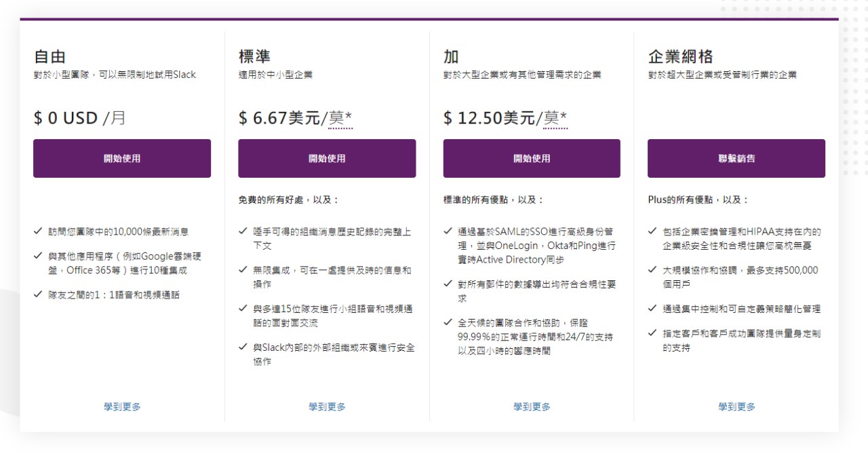Click checkmark beside 500,000個用戶 feature
This screenshot has height=456, width=868.
652,270
